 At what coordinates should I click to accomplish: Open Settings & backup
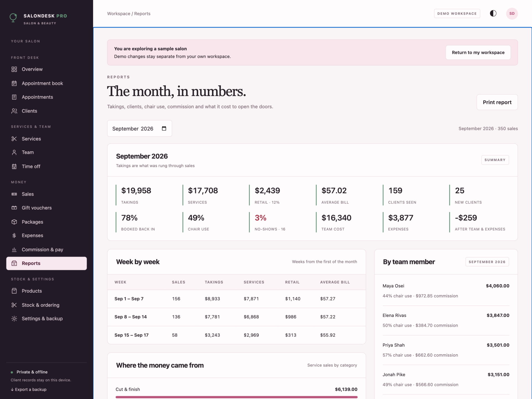47,319
